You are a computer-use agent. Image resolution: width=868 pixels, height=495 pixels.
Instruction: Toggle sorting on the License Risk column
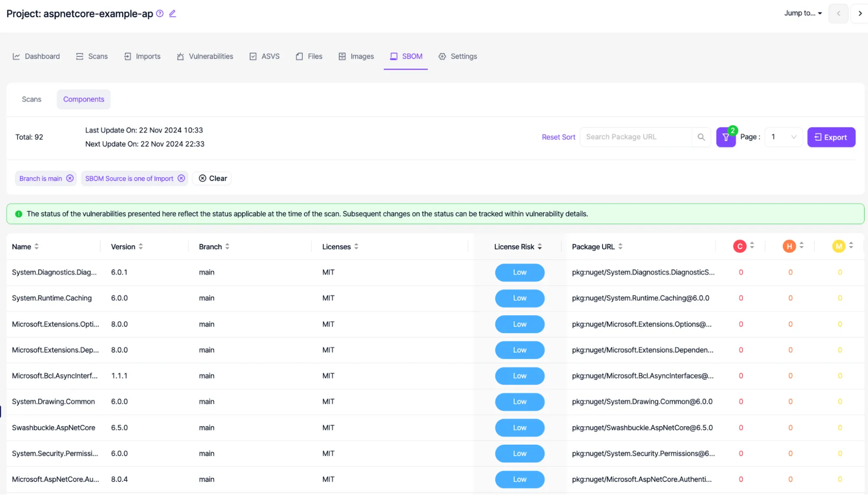539,246
